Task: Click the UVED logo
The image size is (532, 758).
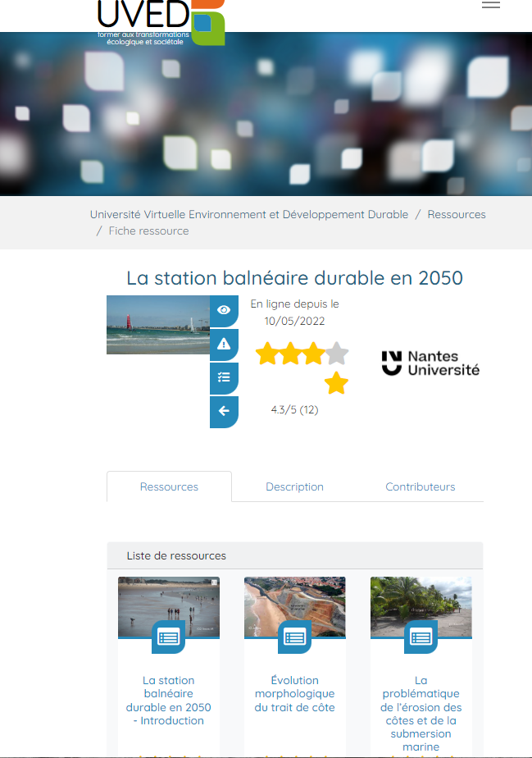Action: [x=160, y=22]
